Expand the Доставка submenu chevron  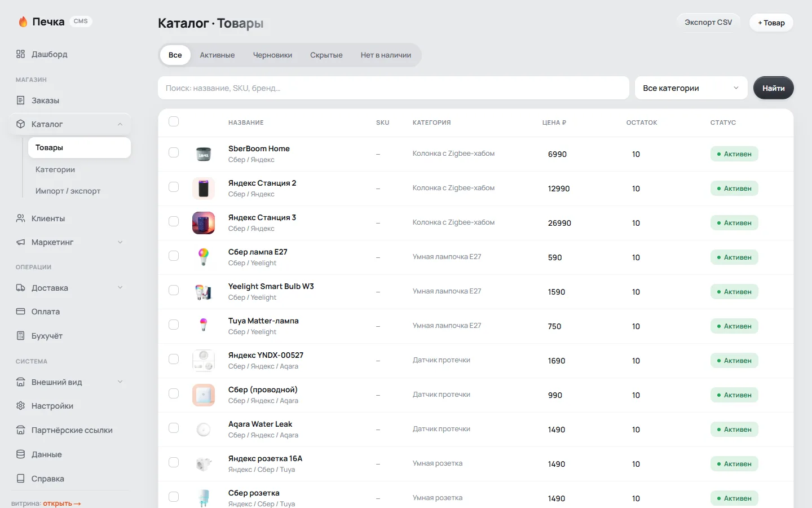(120, 288)
